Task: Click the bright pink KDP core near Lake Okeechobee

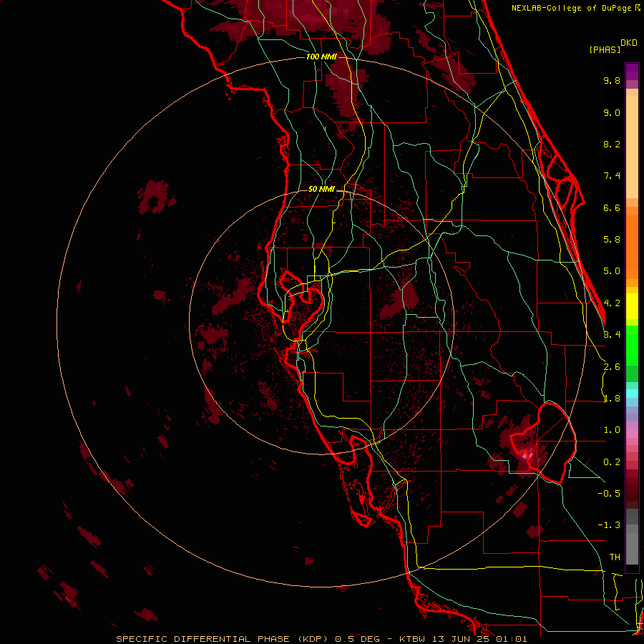Action: pyautogui.click(x=528, y=454)
